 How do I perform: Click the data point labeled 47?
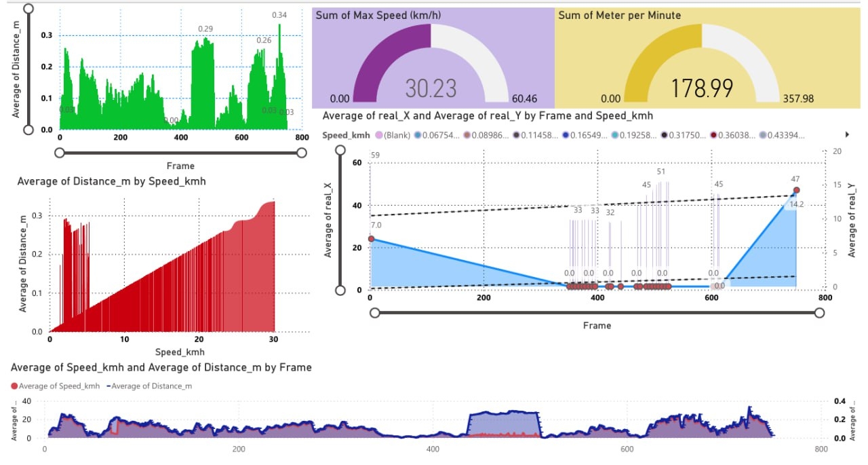click(x=796, y=190)
